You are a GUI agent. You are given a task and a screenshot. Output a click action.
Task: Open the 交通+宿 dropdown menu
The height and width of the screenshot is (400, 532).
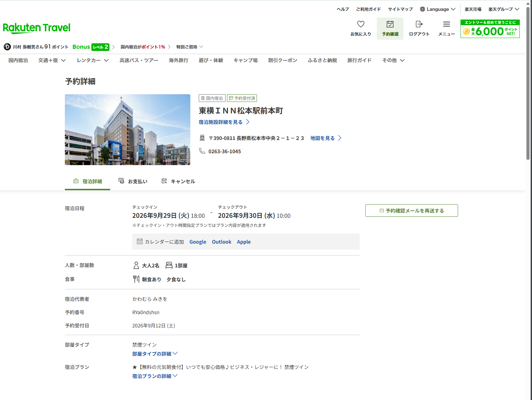click(52, 60)
